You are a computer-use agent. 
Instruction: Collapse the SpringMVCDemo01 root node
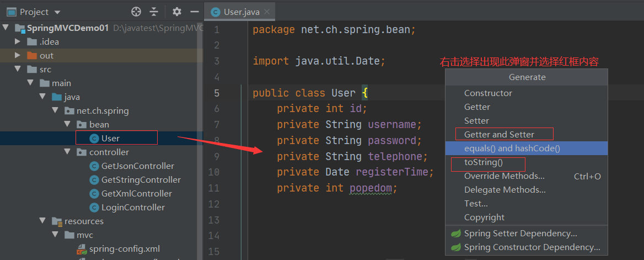click(x=6, y=28)
